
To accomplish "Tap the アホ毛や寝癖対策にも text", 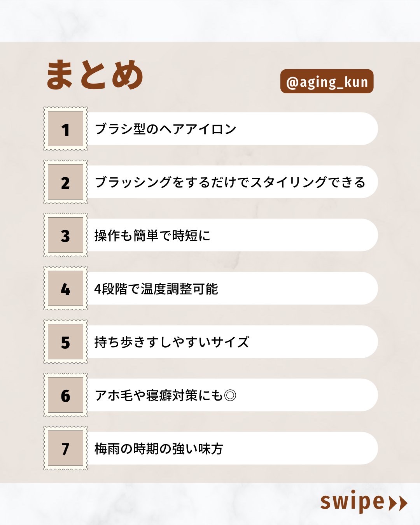I will [x=159, y=395].
